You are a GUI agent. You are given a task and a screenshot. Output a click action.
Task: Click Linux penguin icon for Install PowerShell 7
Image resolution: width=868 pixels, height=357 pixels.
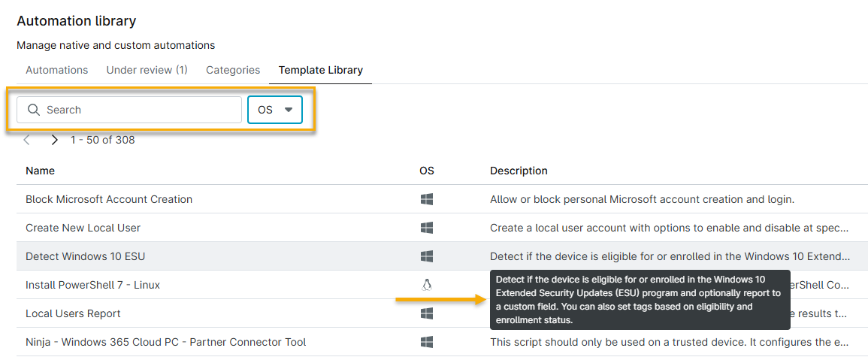pyautogui.click(x=426, y=285)
